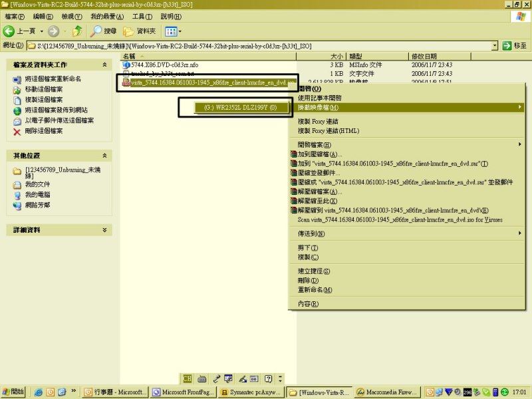Open the 搜尋 search pane
This screenshot has height=399, width=532.
point(103,31)
